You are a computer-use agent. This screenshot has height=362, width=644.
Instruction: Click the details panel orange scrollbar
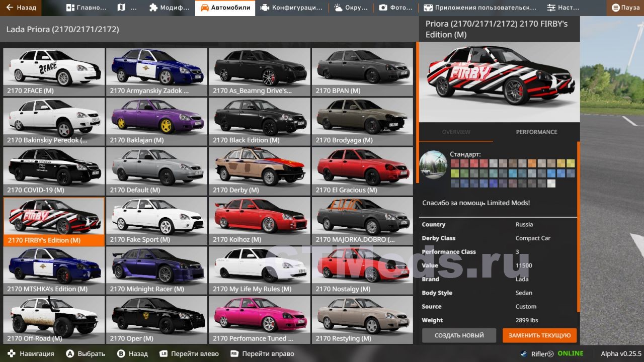pos(579,227)
